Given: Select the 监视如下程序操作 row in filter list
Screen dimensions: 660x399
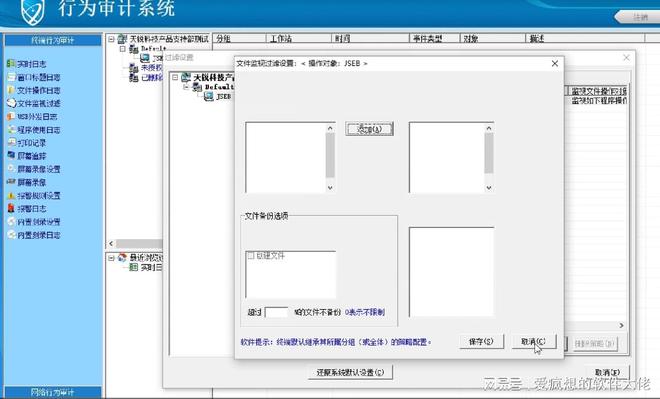Looking at the screenshot, I should (x=599, y=101).
